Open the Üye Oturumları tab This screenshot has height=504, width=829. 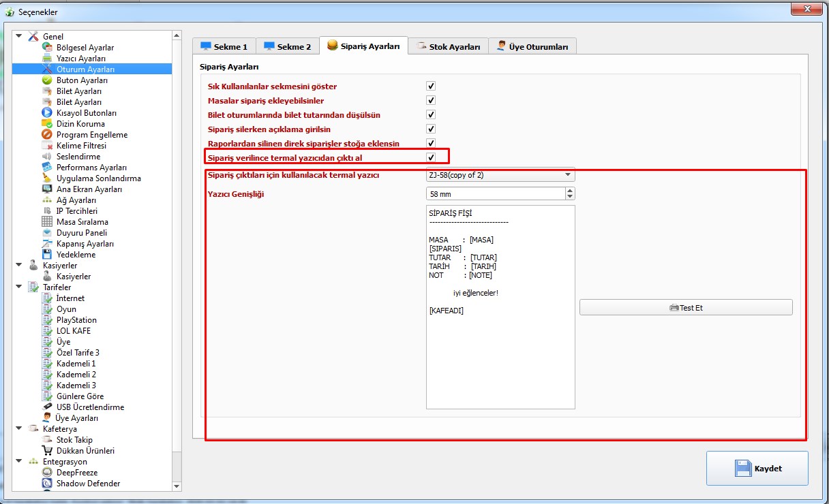point(532,46)
